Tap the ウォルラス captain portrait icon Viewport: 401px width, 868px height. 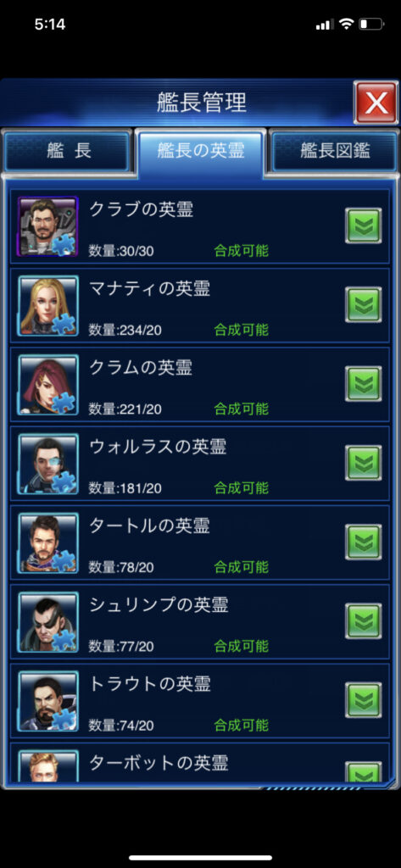48,464
